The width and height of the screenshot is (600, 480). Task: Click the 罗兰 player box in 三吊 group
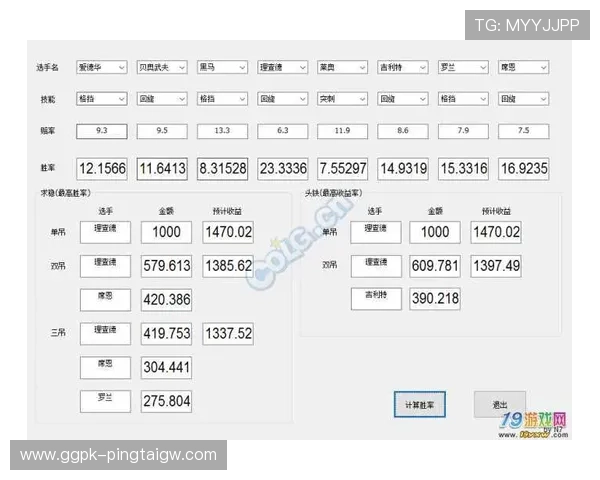(105, 401)
